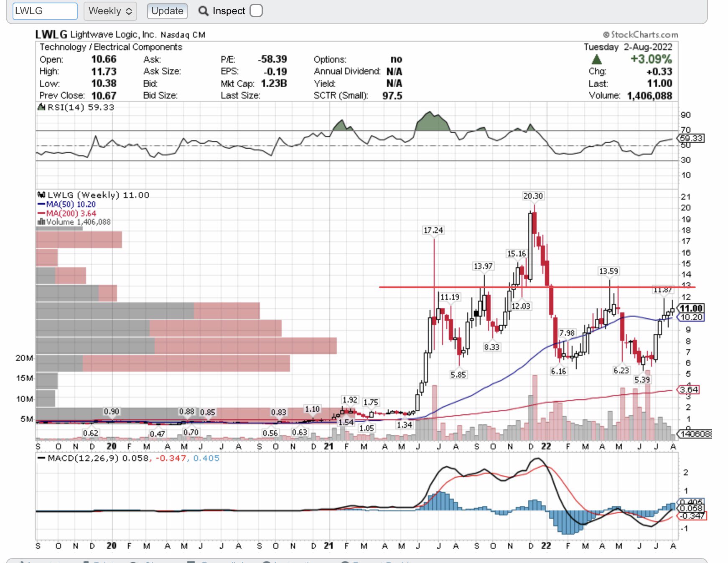The image size is (728, 563).
Task: Click the 0.88 price label
Action: pos(187,411)
